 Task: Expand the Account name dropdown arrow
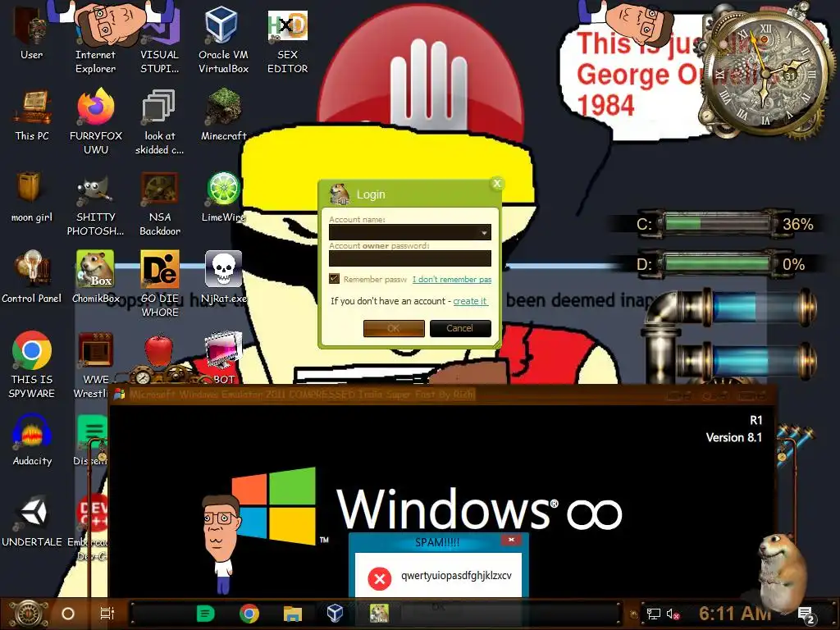pos(484,232)
